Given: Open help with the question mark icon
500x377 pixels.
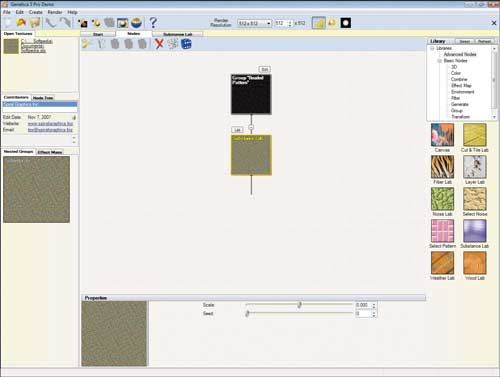Looking at the screenshot, I should click(153, 23).
